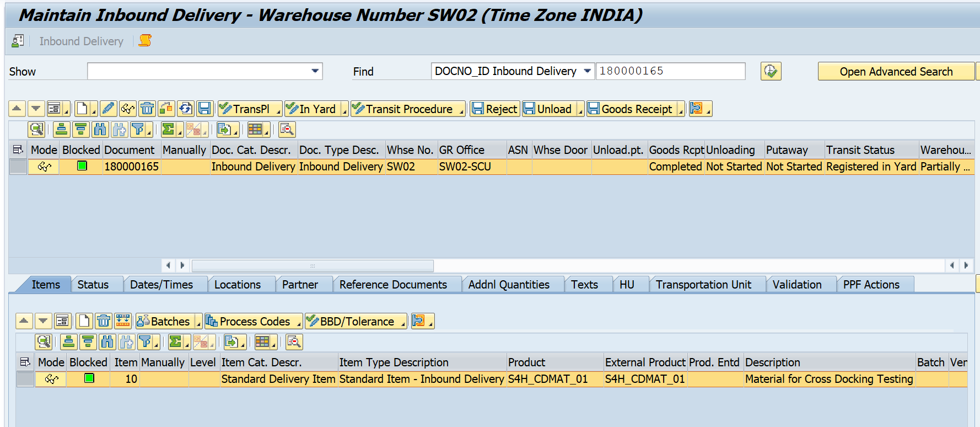This screenshot has width=980, height=427.
Task: Open the DOCNO_ID Inbound Delivery find dropdown
Action: 588,71
